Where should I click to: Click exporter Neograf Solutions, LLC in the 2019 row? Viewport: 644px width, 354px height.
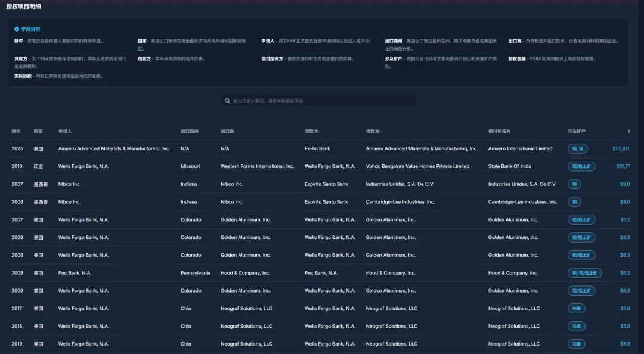246,344
